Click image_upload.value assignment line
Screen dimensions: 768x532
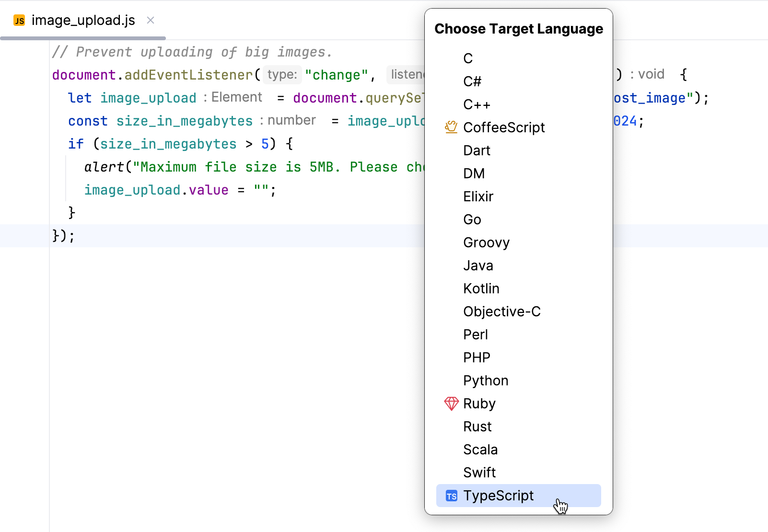pos(180,190)
